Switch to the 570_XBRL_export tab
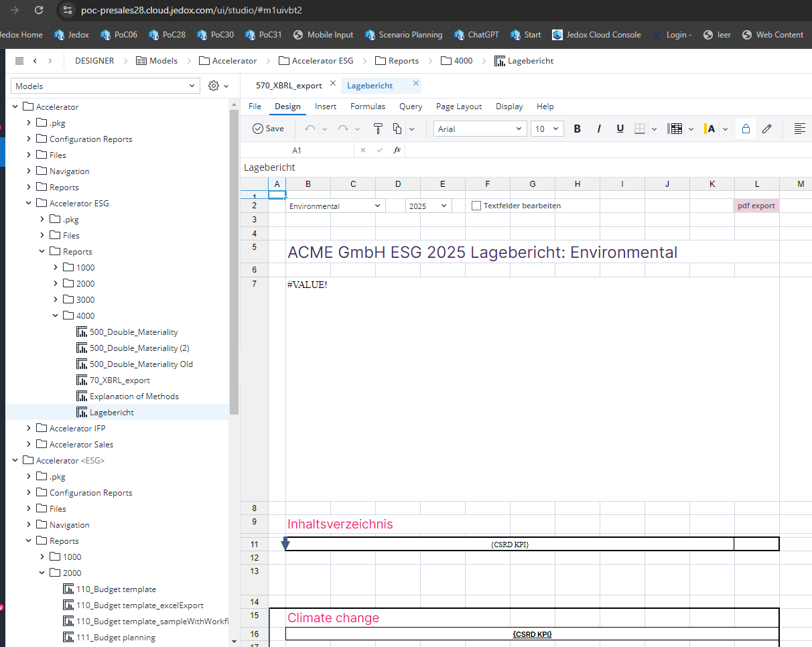 pos(289,86)
